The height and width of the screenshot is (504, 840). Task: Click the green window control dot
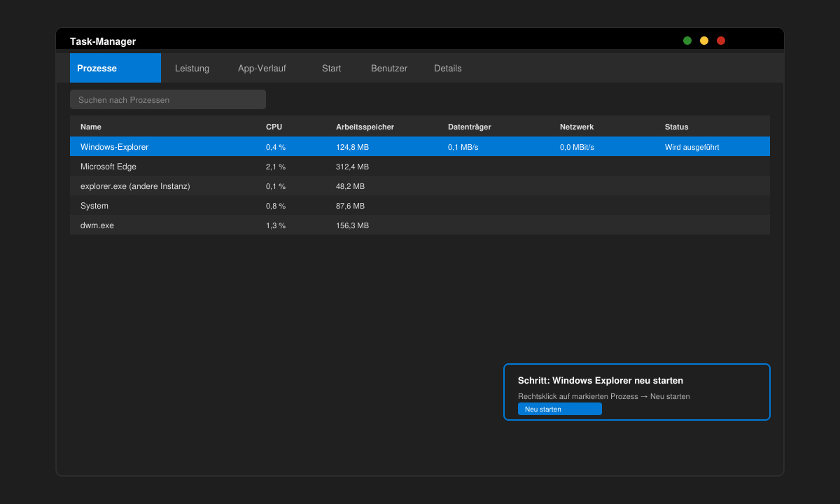pyautogui.click(x=687, y=41)
